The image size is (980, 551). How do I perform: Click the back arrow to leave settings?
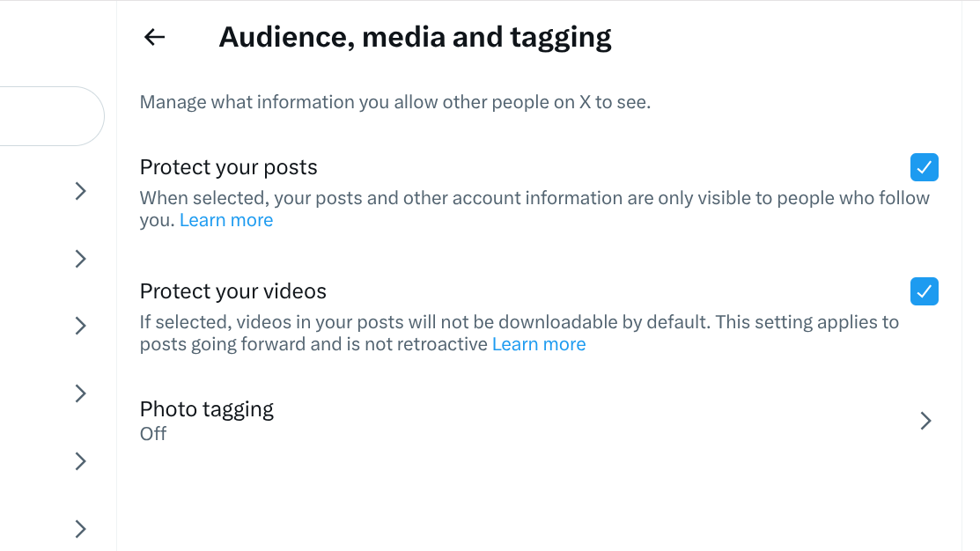pyautogui.click(x=153, y=37)
